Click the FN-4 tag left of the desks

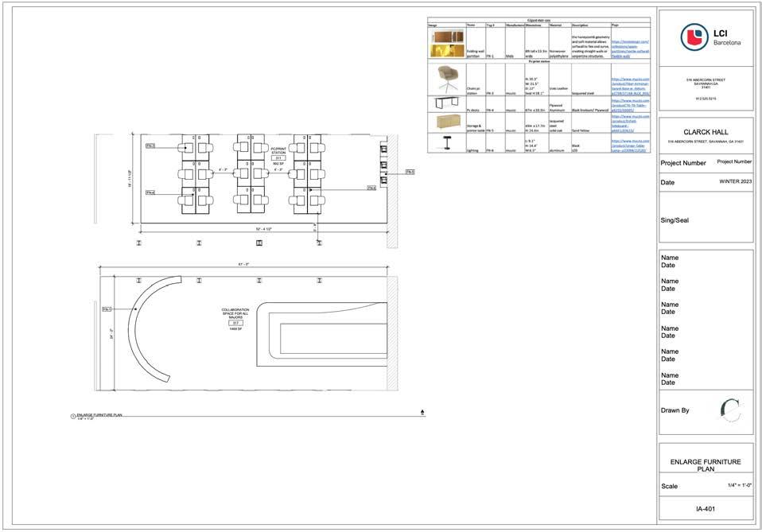150,193
